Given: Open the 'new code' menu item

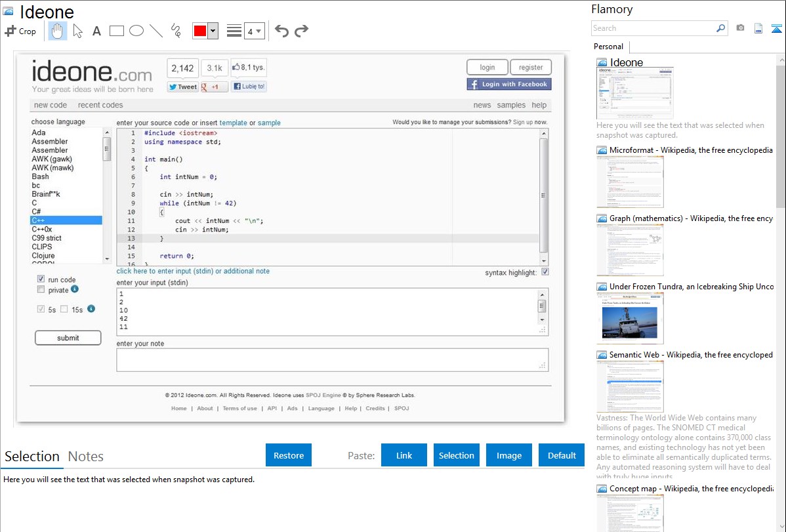Looking at the screenshot, I should [50, 105].
